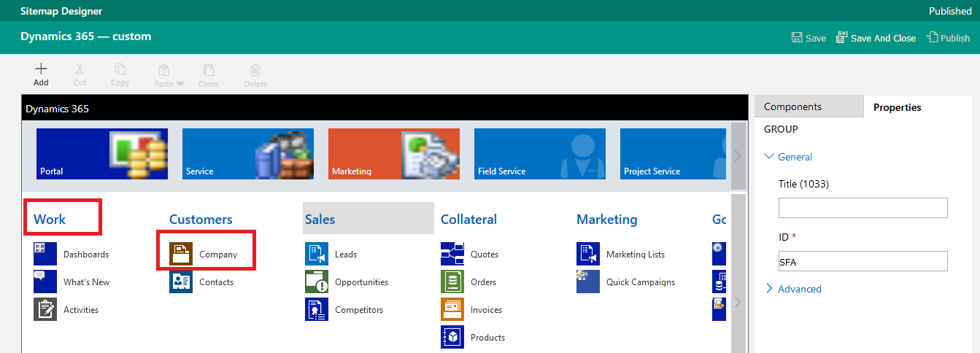The width and height of the screenshot is (980, 353).
Task: Click the Contacts icon
Action: [x=181, y=282]
